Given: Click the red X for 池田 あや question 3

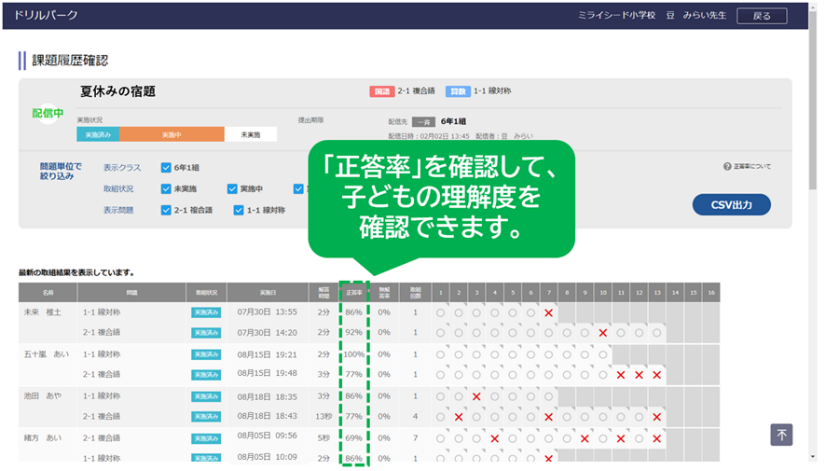Looking at the screenshot, I should pyautogui.click(x=476, y=397).
